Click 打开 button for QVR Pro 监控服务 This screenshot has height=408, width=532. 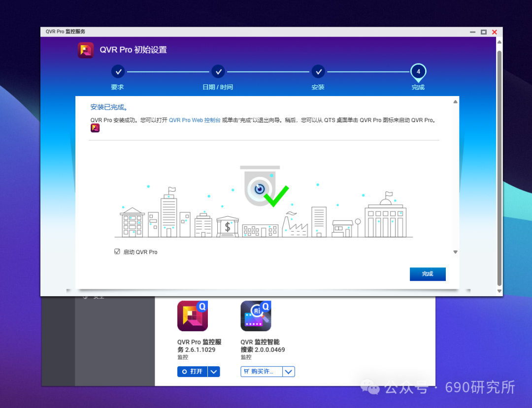pyautogui.click(x=193, y=372)
